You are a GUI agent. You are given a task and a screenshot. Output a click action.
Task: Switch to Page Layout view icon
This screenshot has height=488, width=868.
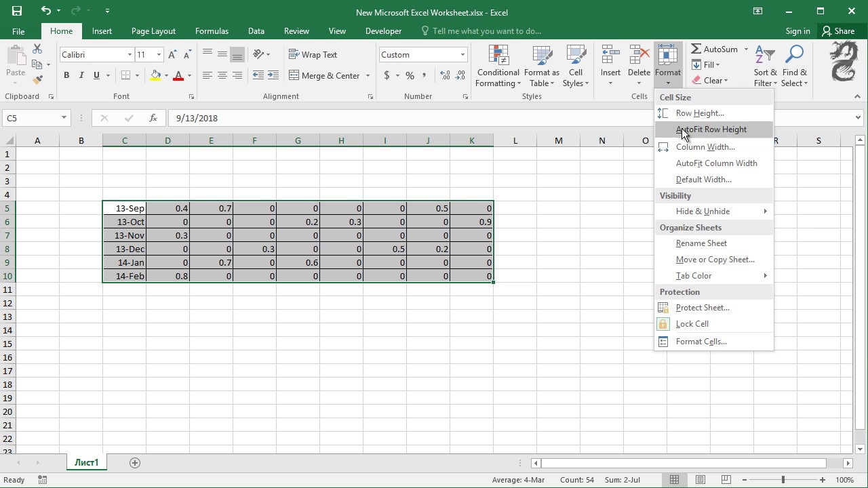point(701,480)
